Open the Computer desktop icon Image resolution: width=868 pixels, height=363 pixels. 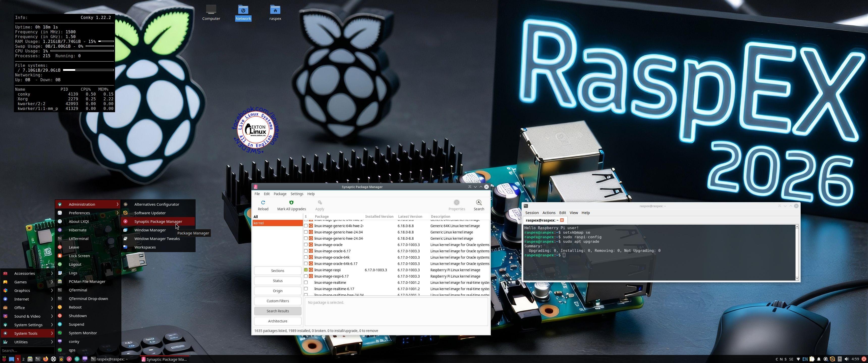(211, 10)
